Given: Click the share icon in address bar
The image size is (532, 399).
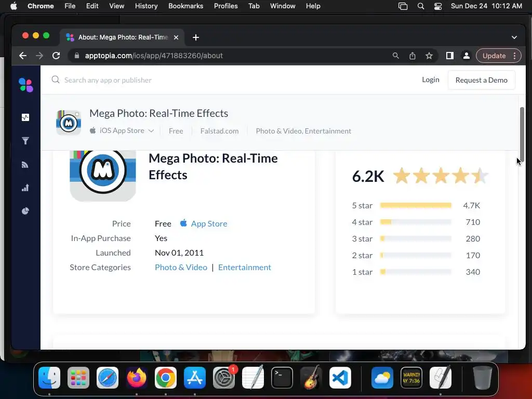Looking at the screenshot, I should pos(412,56).
